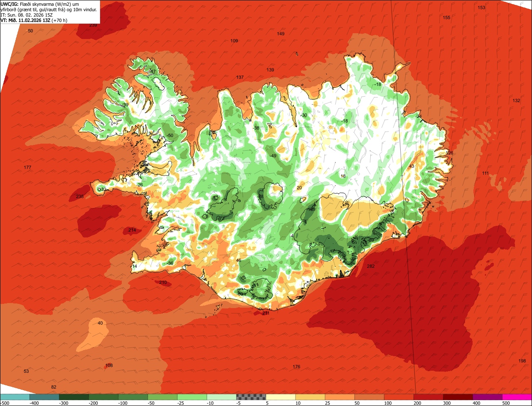Click the map value 198
The image size is (532, 406).
522,361
